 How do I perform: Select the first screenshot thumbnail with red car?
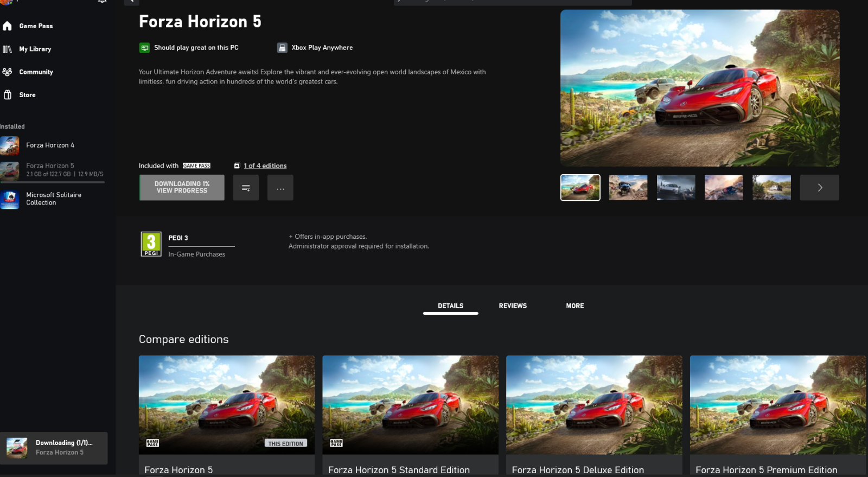click(580, 188)
